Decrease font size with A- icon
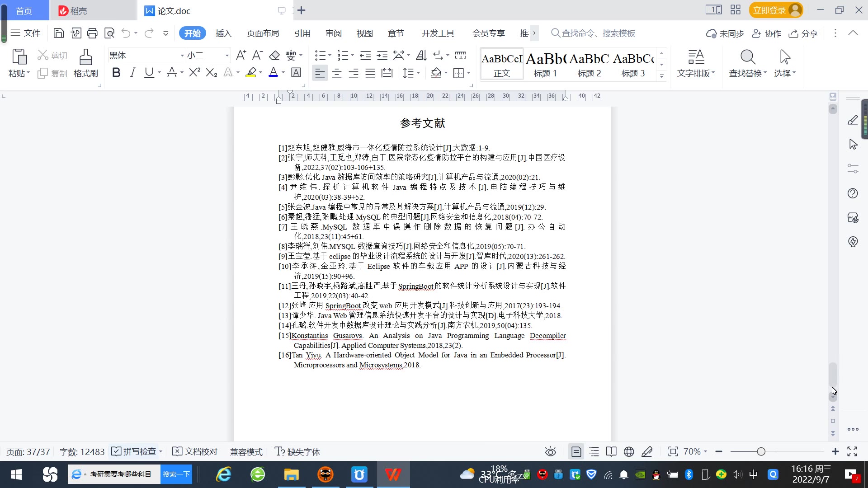 coord(257,55)
